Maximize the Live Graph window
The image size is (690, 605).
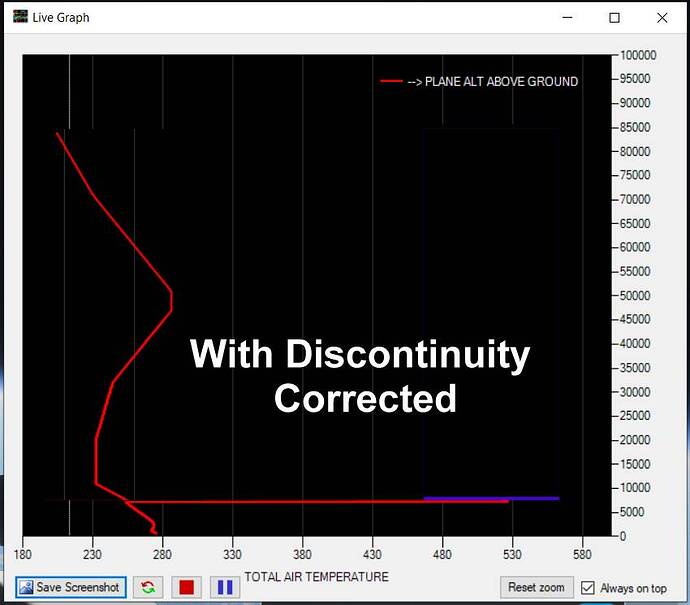coord(614,18)
